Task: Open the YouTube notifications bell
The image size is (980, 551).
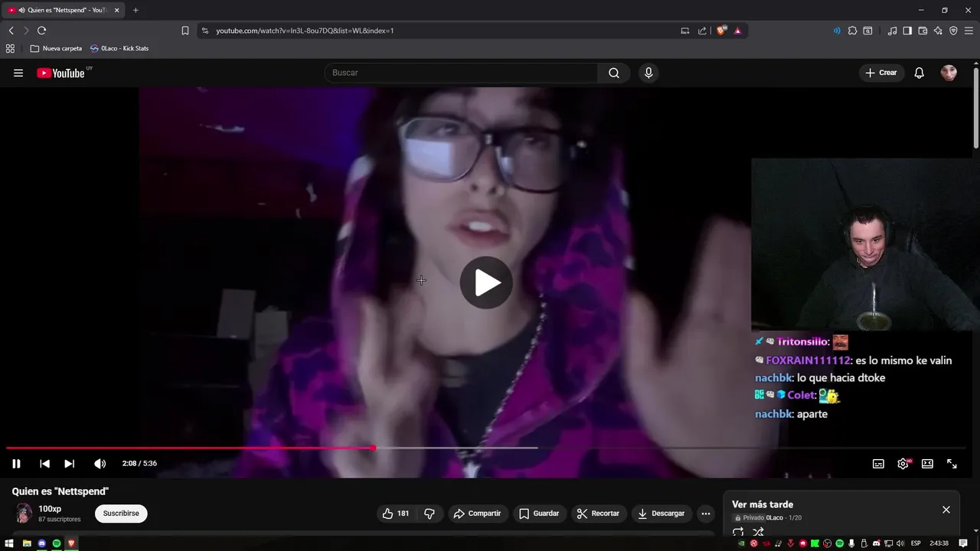Action: (920, 73)
